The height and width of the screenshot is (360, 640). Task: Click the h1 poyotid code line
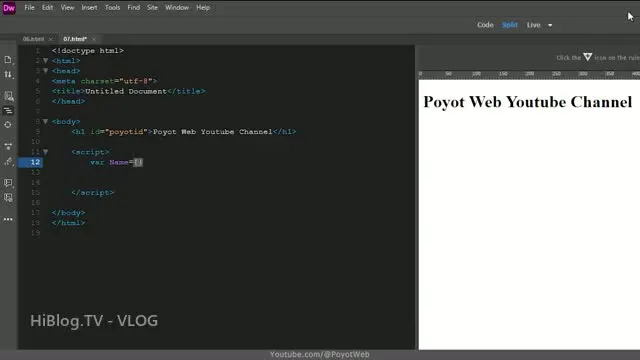click(184, 132)
